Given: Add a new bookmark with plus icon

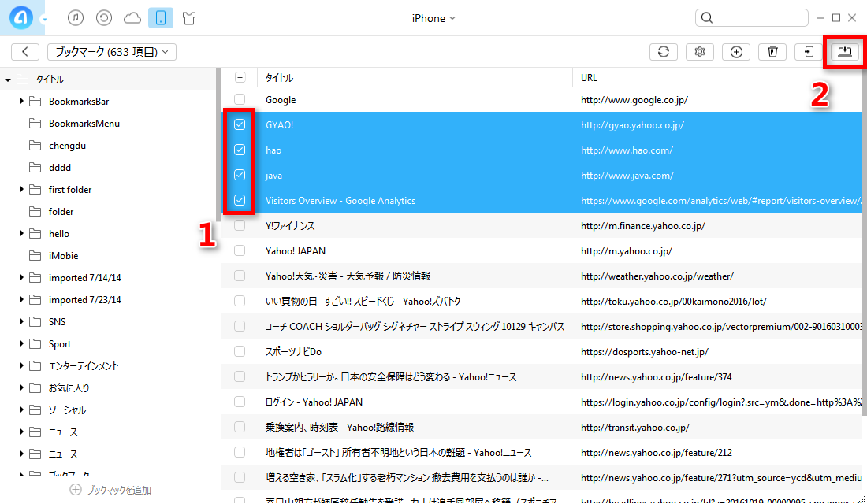Looking at the screenshot, I should point(736,51).
